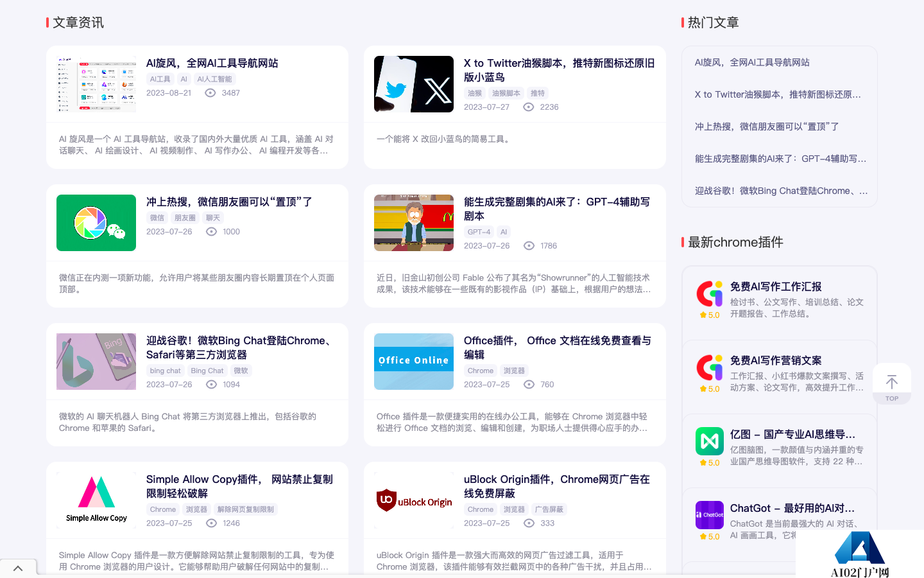Select the 油猴脚本 tag
924x578 pixels.
[x=506, y=93]
